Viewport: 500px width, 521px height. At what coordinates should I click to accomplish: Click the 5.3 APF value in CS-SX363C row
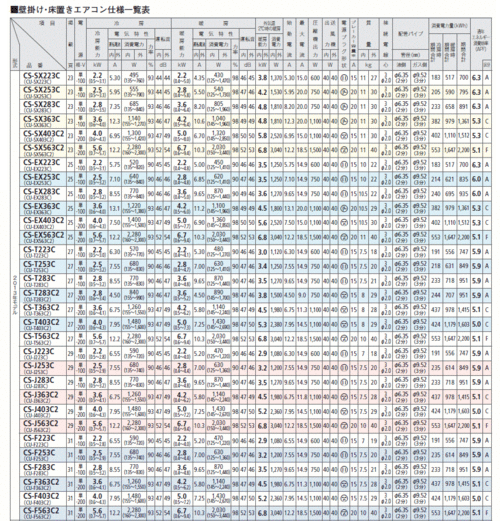click(476, 121)
